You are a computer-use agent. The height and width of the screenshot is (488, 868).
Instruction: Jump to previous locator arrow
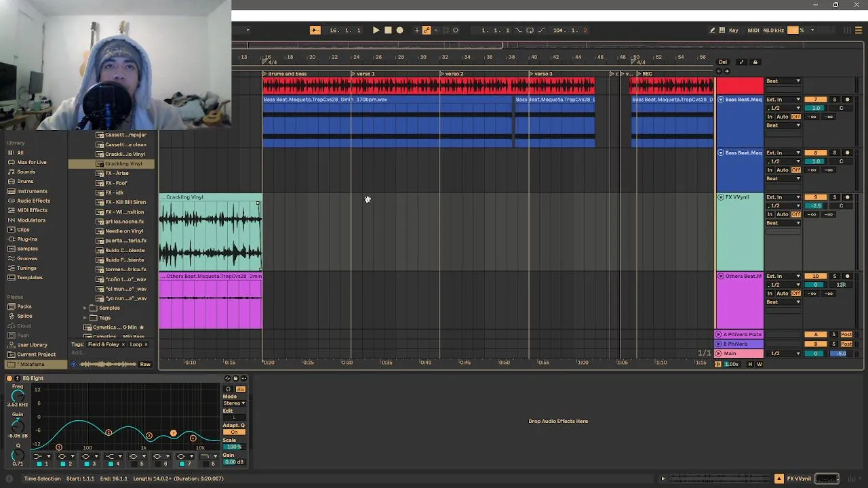point(719,70)
